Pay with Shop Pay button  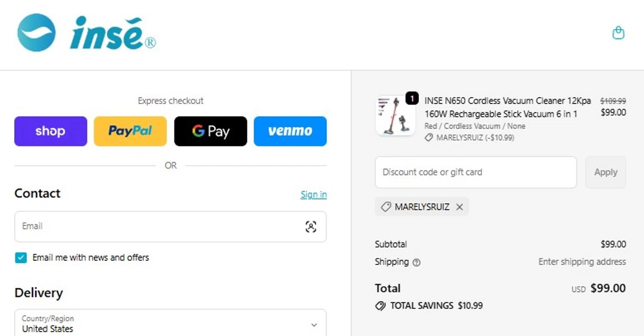click(x=51, y=131)
